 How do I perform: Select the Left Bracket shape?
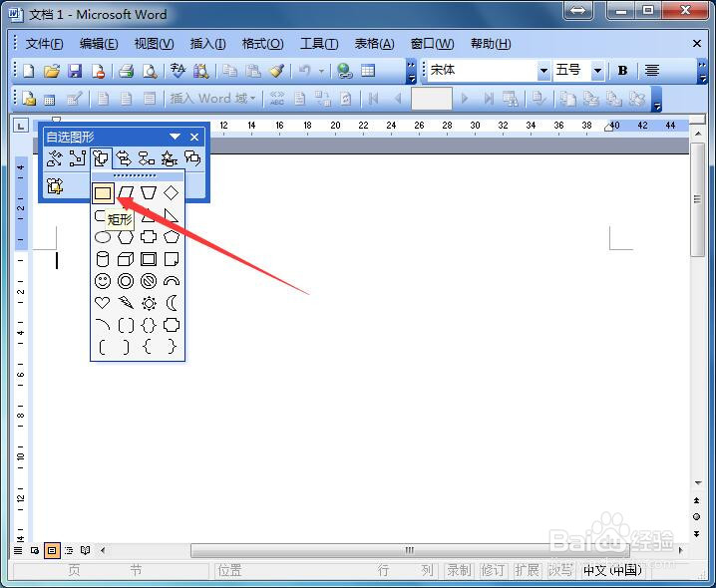(x=103, y=347)
